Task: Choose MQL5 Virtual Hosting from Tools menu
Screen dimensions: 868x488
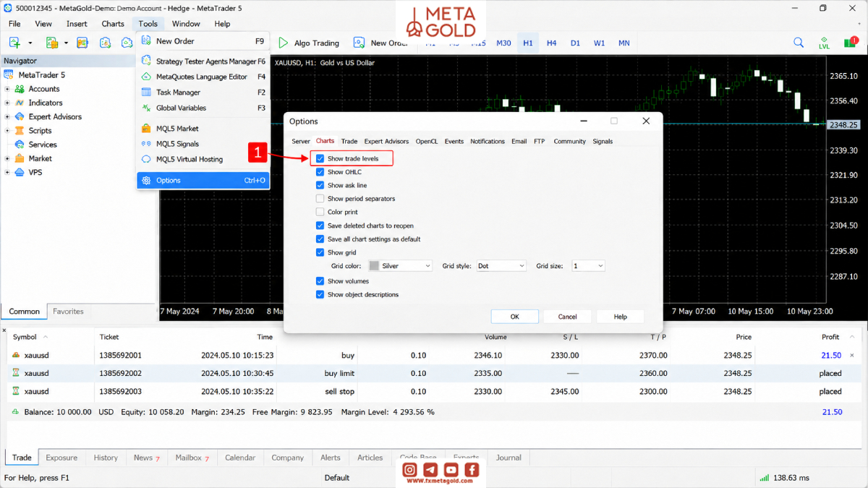Action: (190, 159)
